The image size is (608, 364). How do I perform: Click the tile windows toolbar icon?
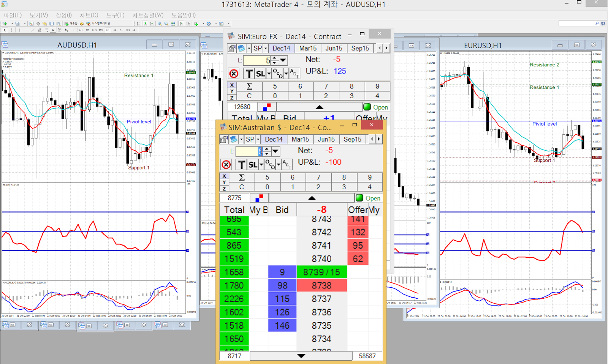pyautogui.click(x=173, y=24)
